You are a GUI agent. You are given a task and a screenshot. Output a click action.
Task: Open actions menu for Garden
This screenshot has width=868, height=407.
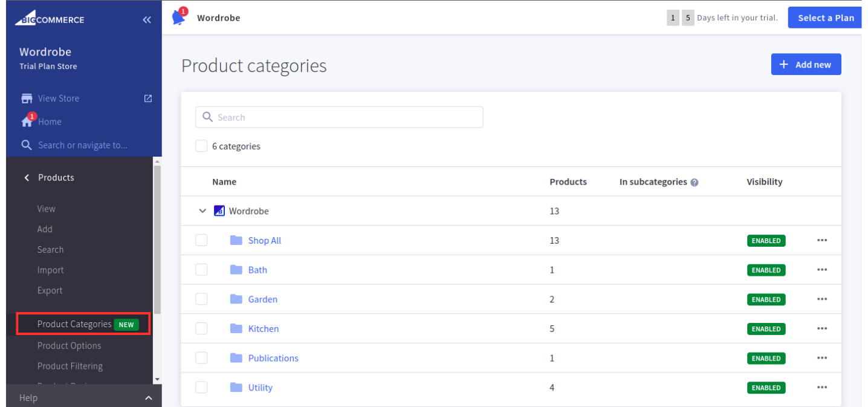[822, 299]
